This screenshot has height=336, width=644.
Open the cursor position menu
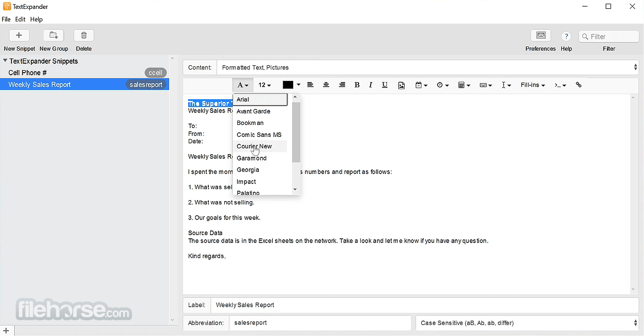(x=506, y=85)
